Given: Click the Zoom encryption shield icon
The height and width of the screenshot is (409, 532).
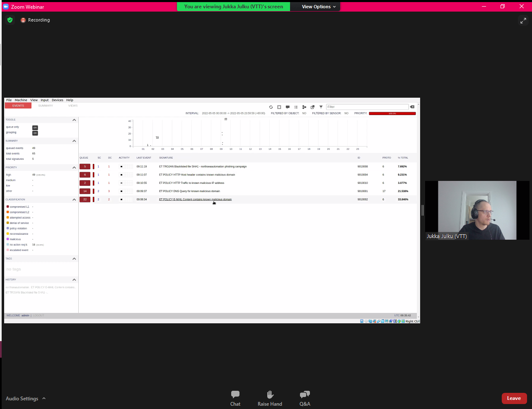Looking at the screenshot, I should pyautogui.click(x=10, y=20).
